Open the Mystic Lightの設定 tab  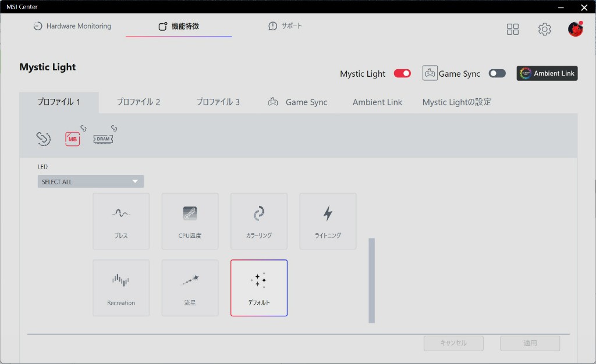tap(457, 102)
